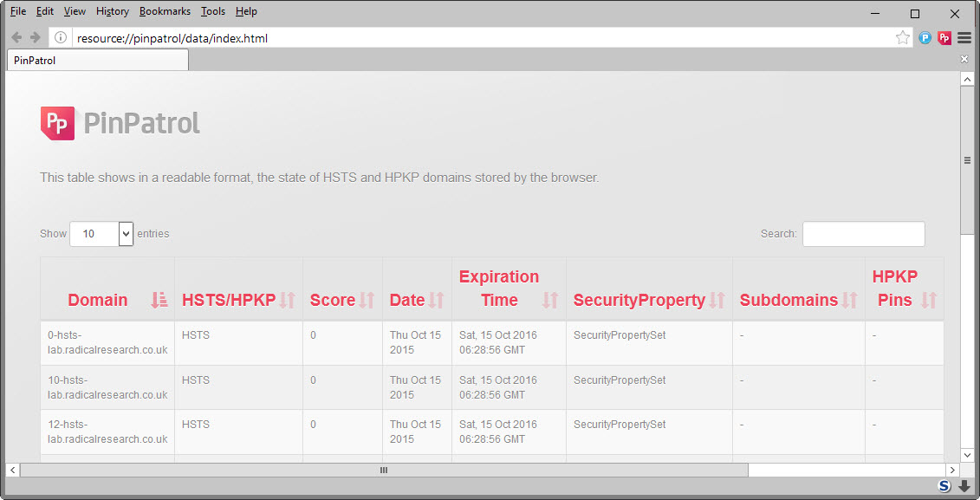Open the Bookmarks menu
Viewport: 980px width, 500px height.
(x=165, y=11)
